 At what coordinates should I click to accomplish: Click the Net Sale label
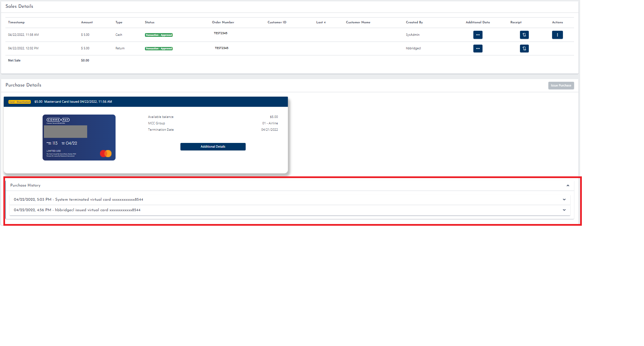14,60
